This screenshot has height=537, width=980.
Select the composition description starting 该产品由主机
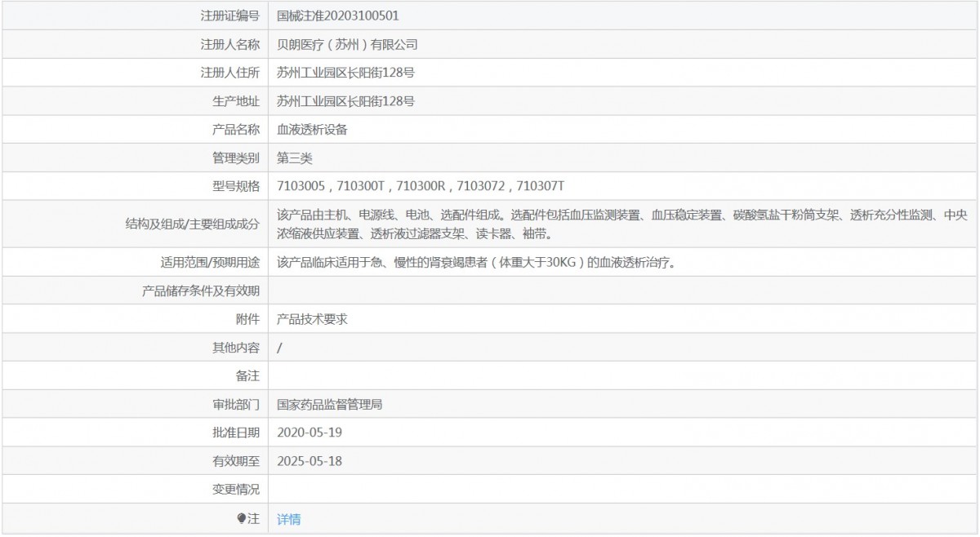[623, 224]
